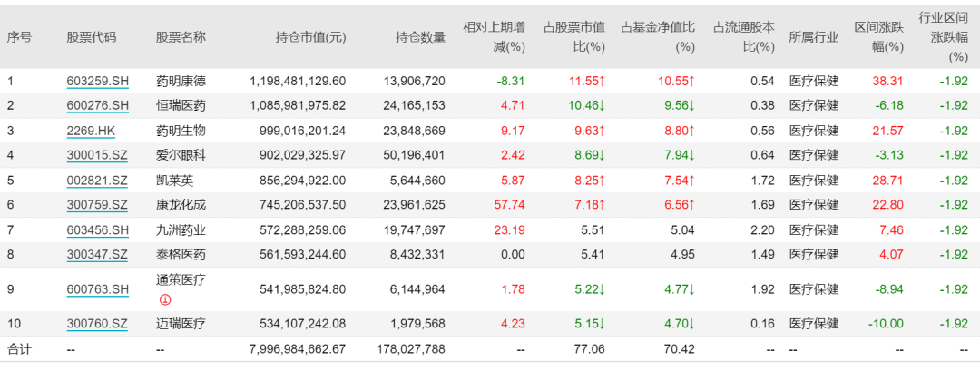The height and width of the screenshot is (371, 980).
Task: Open stock code link 300759.SZ
Action: click(x=97, y=205)
